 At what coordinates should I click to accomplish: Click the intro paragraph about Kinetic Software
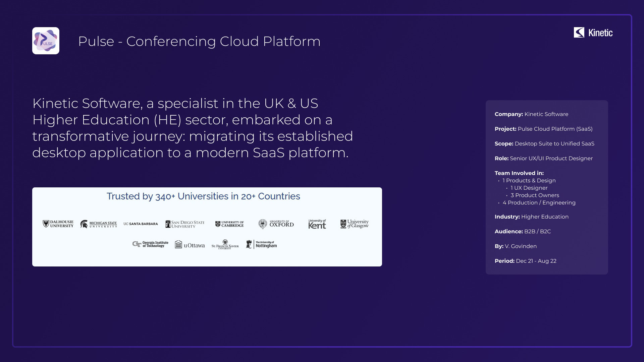pos(193,128)
